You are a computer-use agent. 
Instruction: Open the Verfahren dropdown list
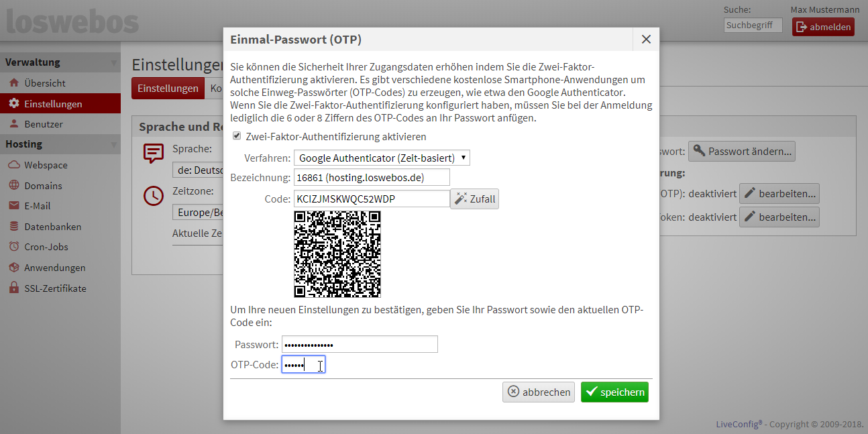tap(382, 158)
